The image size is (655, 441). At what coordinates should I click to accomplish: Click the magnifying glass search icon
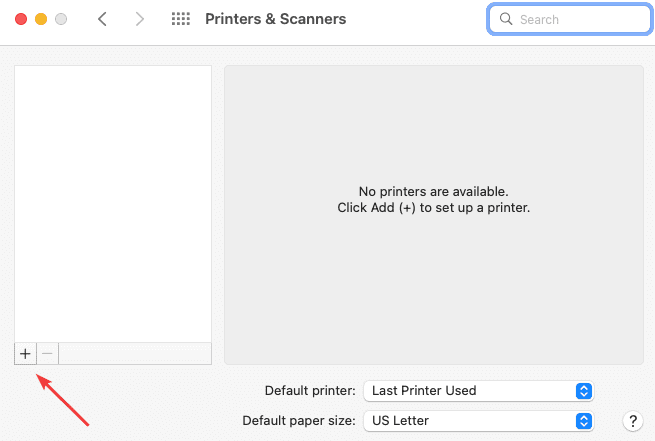point(506,19)
